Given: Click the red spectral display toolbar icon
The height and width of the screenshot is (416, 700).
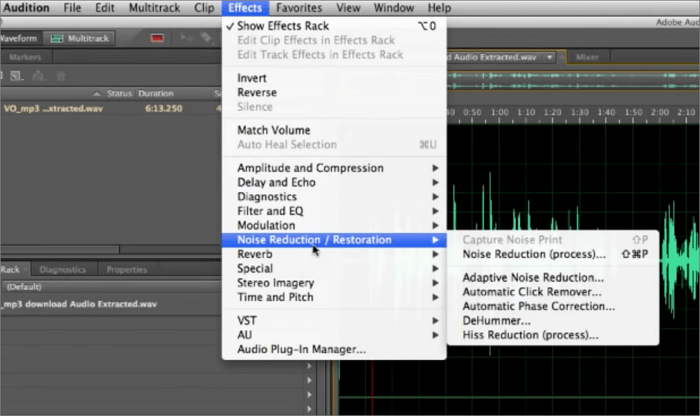Looking at the screenshot, I should (157, 38).
